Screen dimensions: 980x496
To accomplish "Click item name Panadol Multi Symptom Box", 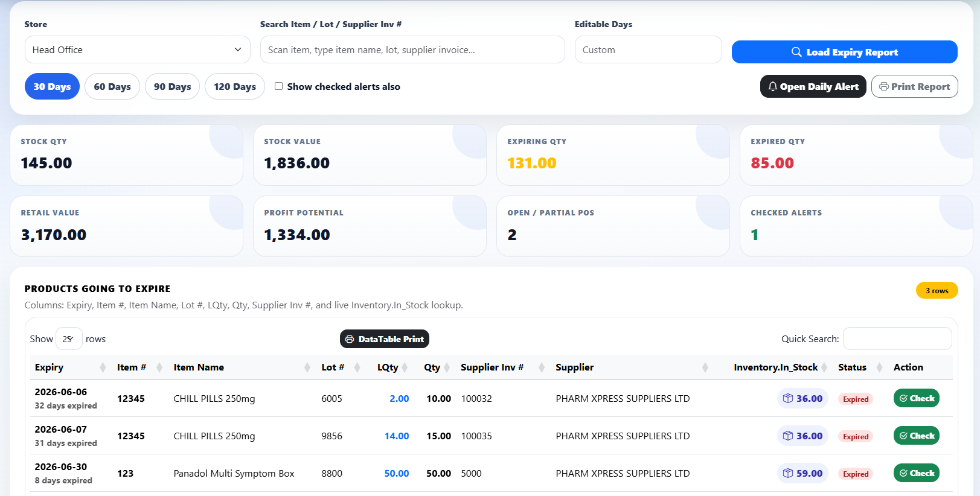I will pos(234,474).
